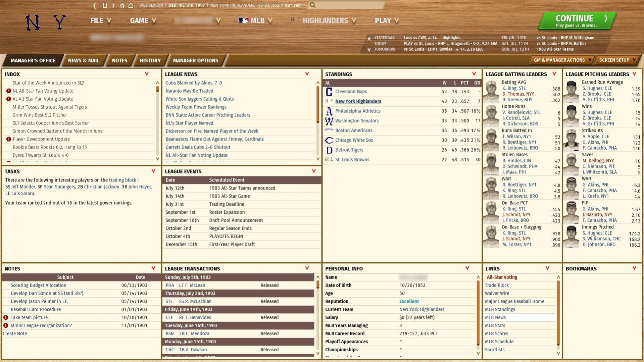The image size is (644, 362).
Task: Open the trading block link in Tasks
Action: coord(122,180)
